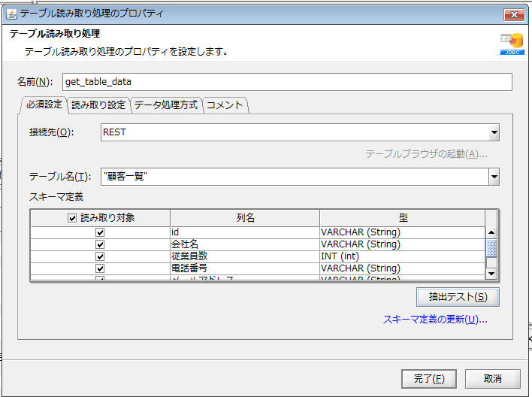The height and width of the screenshot is (397, 532).
Task: Click VARCHAR type cell in 電話番号 row
Action: [403, 268]
